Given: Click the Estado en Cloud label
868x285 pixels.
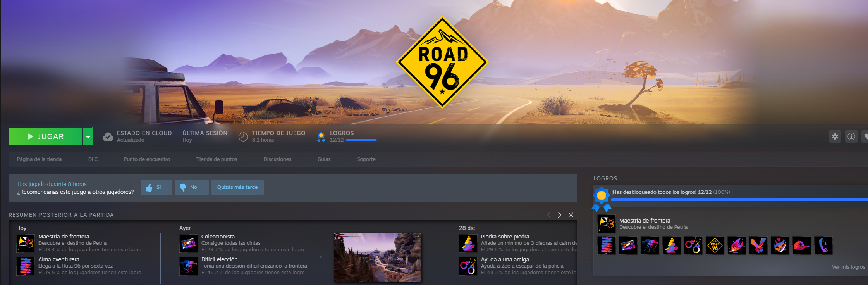Looking at the screenshot, I should [144, 133].
